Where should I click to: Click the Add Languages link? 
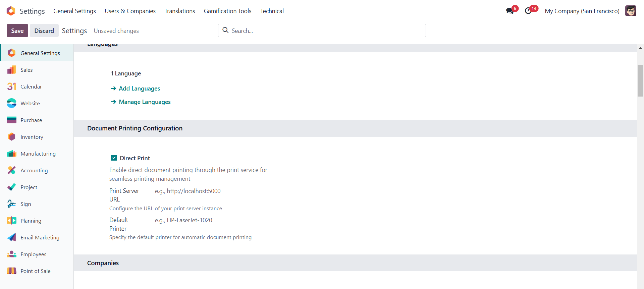[x=139, y=89]
